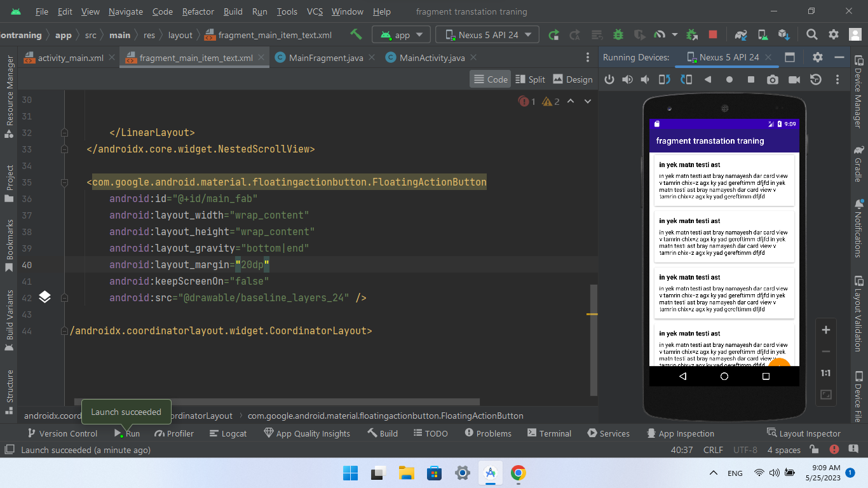Viewport: 868px width, 488px height.
Task: Click the Make Project hammer icon
Action: click(356, 34)
